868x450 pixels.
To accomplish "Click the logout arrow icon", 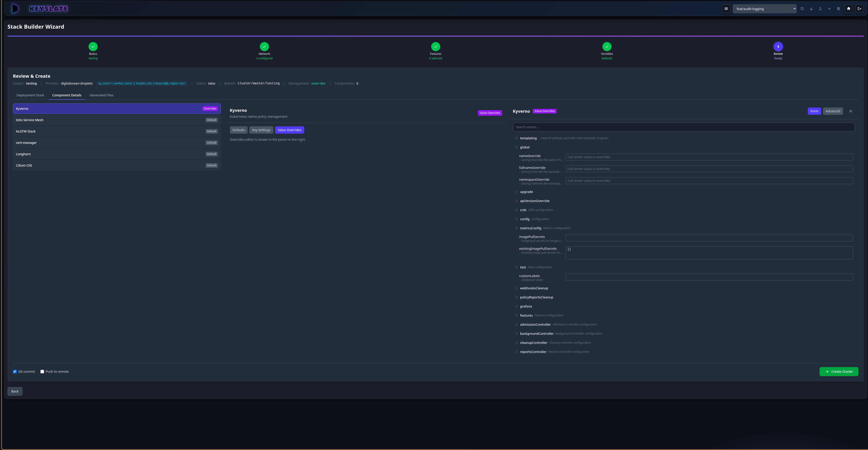I will pos(860,9).
